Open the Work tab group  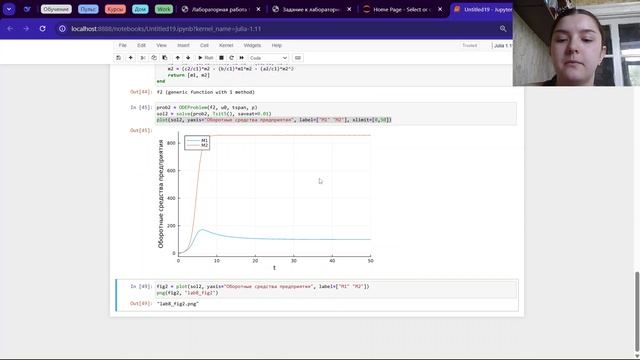click(164, 9)
